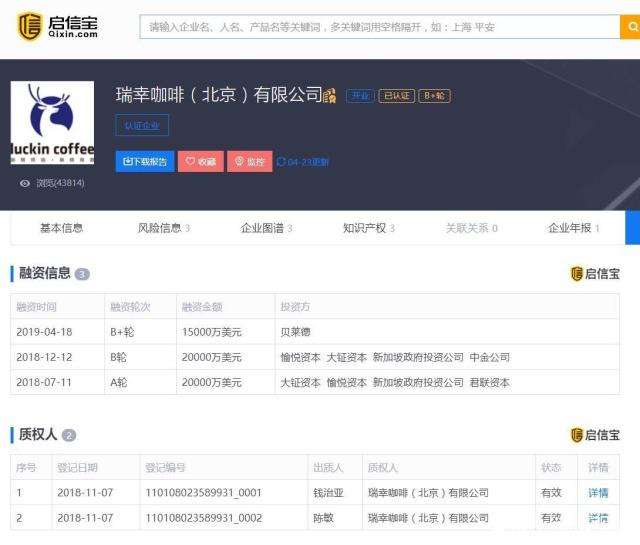Click the count badge next to 质权人
Screen dimensions: 640x545
coord(69,436)
